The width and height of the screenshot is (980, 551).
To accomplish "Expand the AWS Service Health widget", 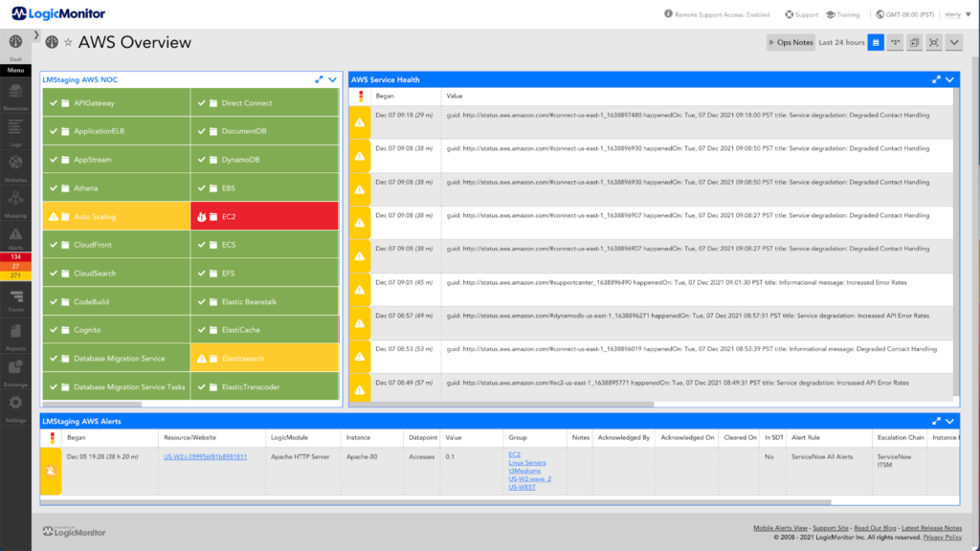I will click(x=936, y=79).
